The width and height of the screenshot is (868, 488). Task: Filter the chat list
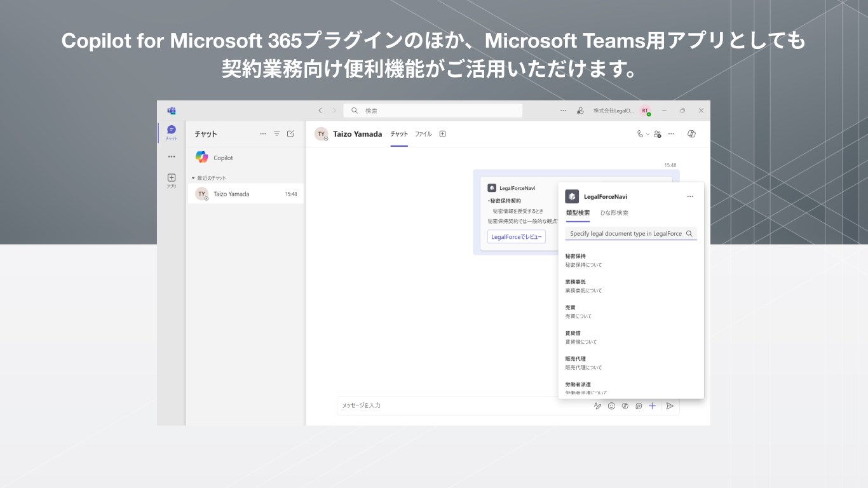click(276, 134)
